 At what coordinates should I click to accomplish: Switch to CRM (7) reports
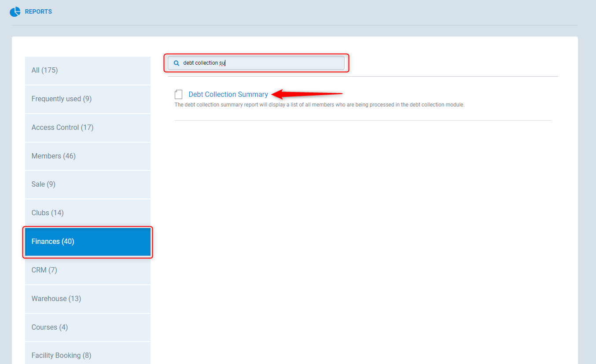coord(88,270)
